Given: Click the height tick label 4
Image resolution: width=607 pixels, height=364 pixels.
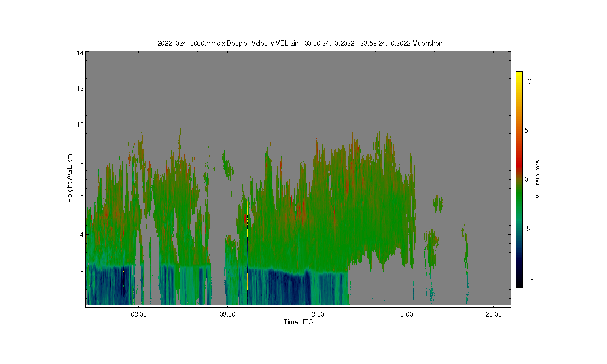Looking at the screenshot, I should [x=82, y=234].
